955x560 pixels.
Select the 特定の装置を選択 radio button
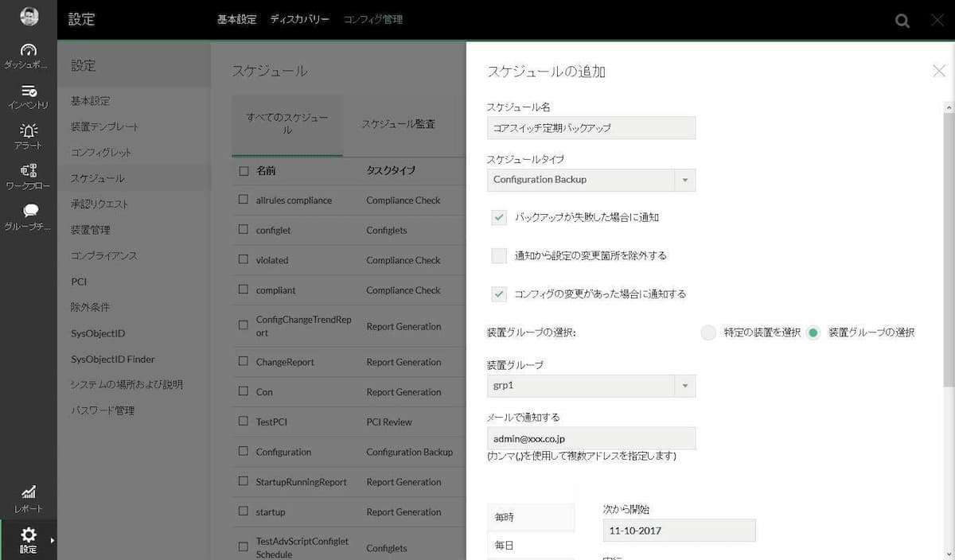click(708, 332)
